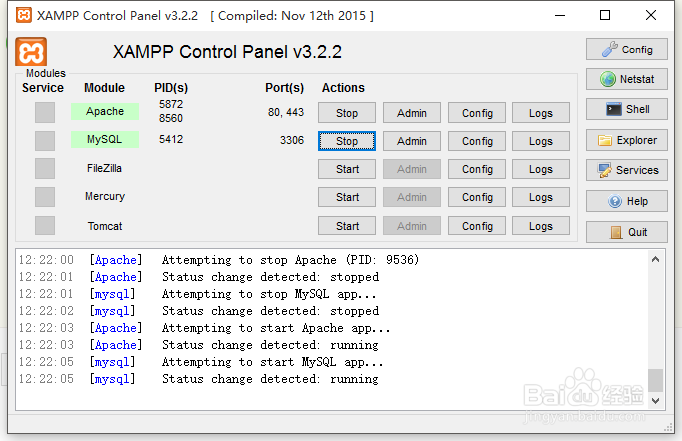Click the MySQL module label
682x441 pixels.
[105, 140]
